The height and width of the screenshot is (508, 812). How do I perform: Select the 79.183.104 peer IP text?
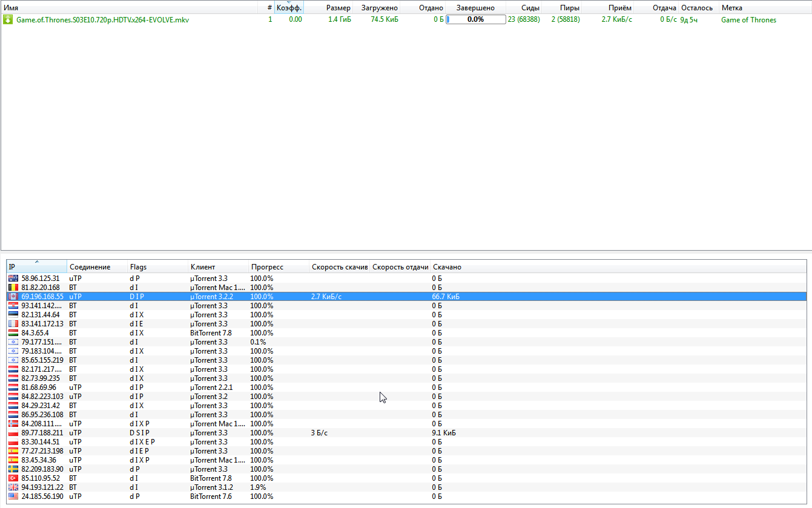click(x=42, y=351)
